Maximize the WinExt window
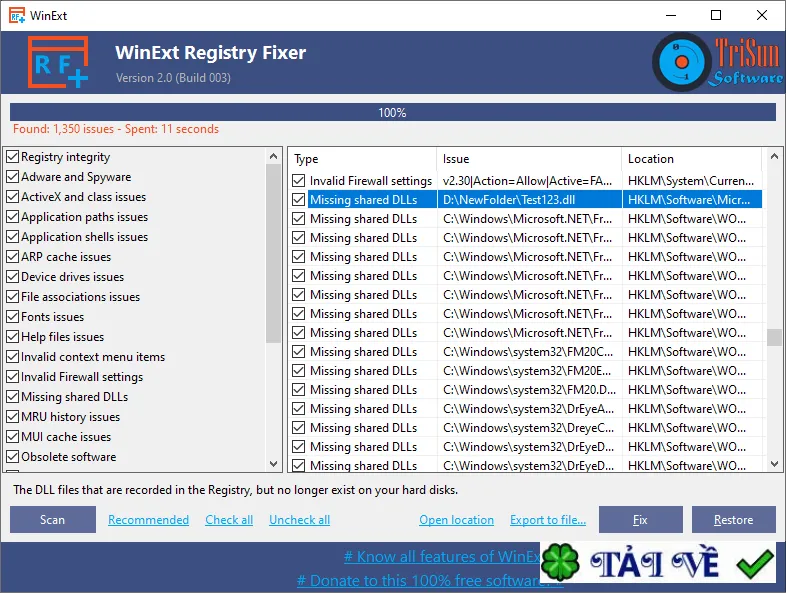The height and width of the screenshot is (593, 786). tap(716, 15)
